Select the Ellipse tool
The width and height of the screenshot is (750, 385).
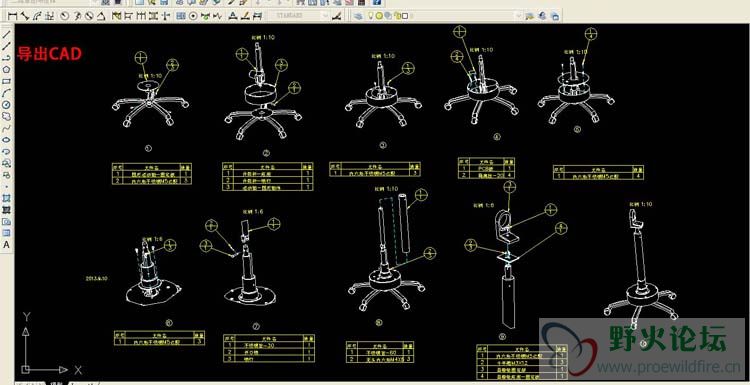click(x=7, y=140)
